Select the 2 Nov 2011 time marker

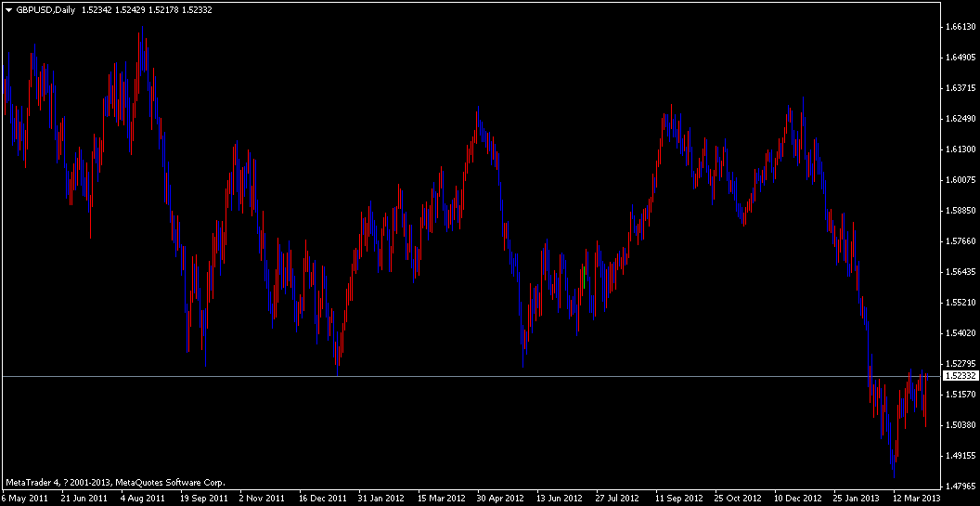click(264, 498)
